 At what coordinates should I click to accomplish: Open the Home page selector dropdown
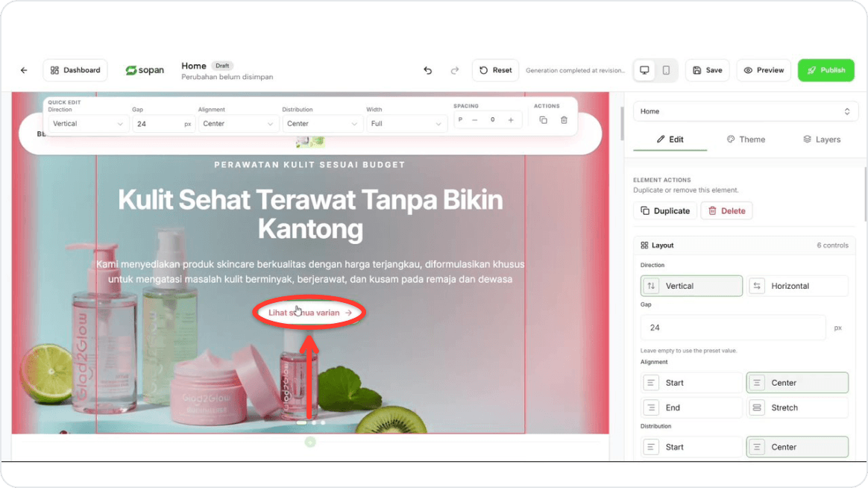tap(745, 111)
